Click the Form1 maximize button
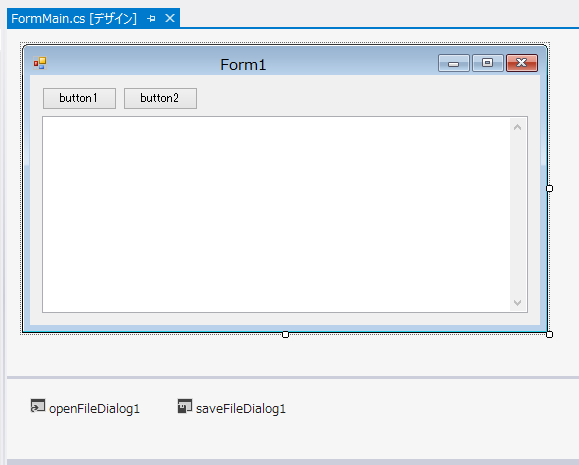Viewport: 579px width, 465px height. [x=487, y=63]
